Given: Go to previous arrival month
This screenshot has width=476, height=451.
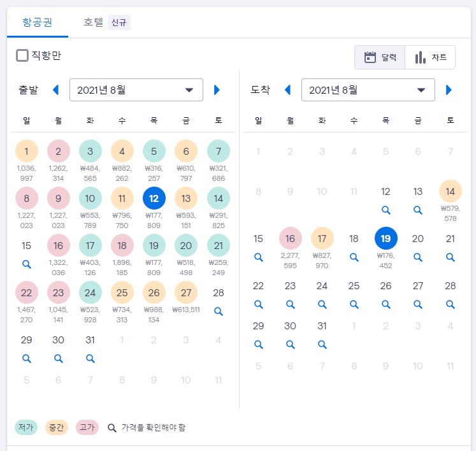Looking at the screenshot, I should coord(287,90).
